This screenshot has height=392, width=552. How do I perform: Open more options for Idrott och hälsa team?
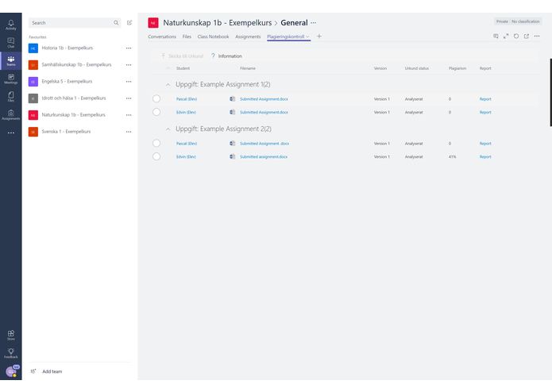[x=129, y=98]
